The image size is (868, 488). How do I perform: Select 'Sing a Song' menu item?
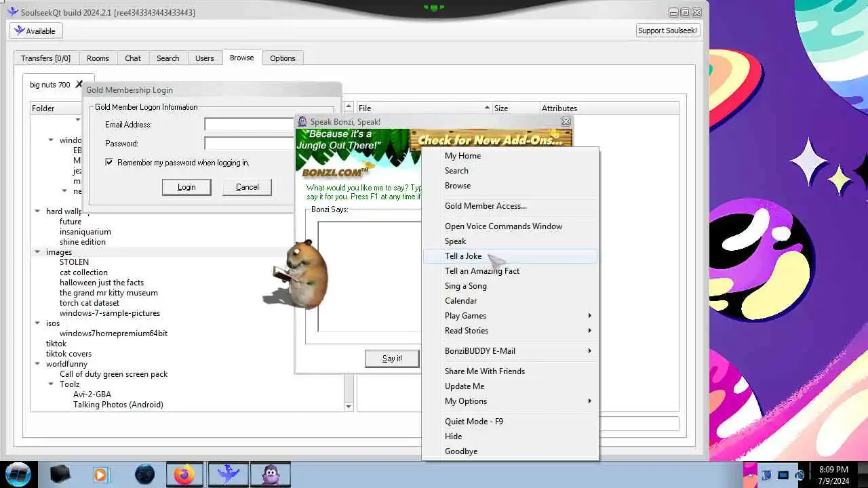[x=510, y=286]
